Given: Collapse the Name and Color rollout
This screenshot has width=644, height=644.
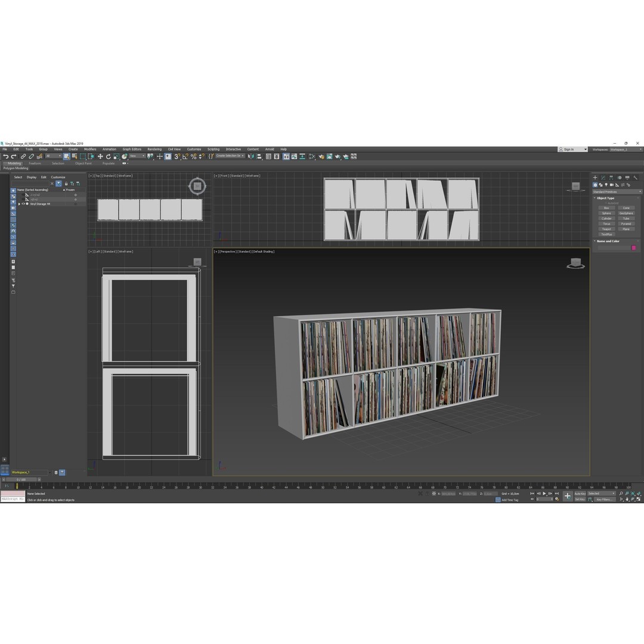Looking at the screenshot, I should coord(608,241).
